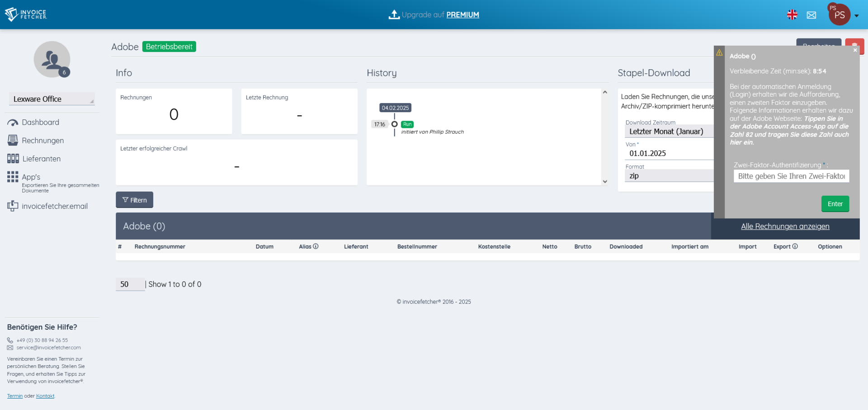
Task: Click the user avatar profile picture
Action: click(x=52, y=59)
